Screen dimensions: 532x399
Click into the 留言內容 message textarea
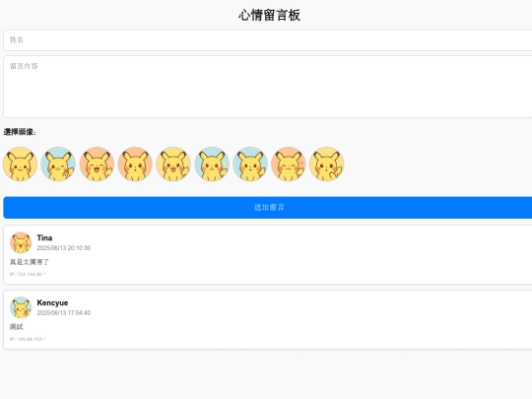click(268, 87)
